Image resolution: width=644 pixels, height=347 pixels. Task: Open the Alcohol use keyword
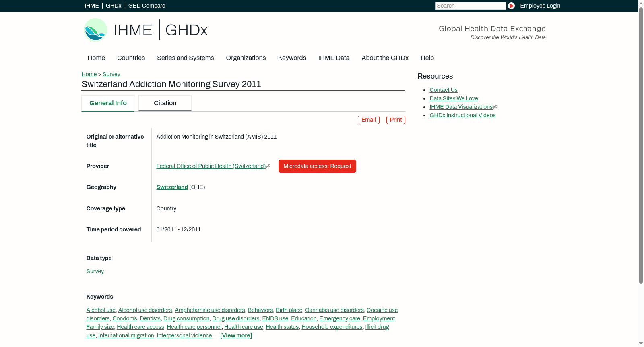(x=101, y=310)
